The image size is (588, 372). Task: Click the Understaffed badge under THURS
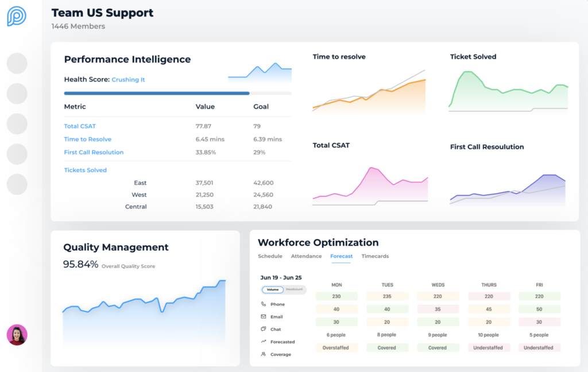488,348
